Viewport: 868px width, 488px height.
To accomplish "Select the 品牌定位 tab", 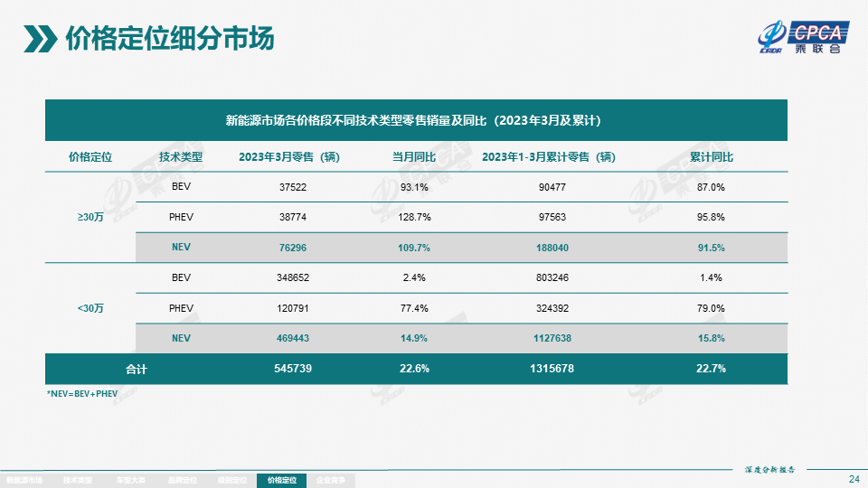I will (x=181, y=481).
